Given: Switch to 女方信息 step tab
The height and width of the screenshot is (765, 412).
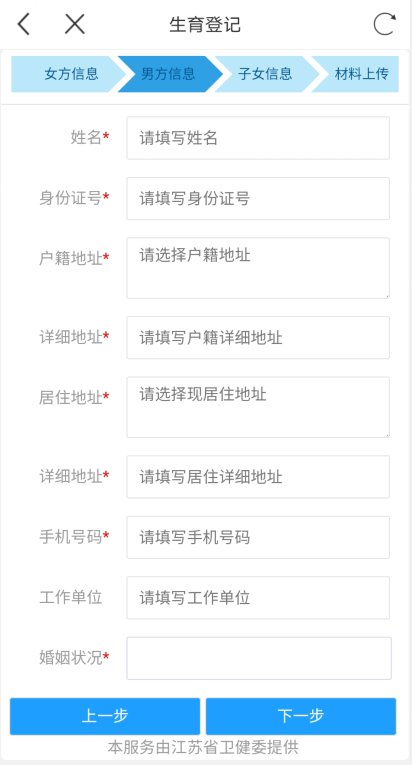Looking at the screenshot, I should [x=69, y=74].
